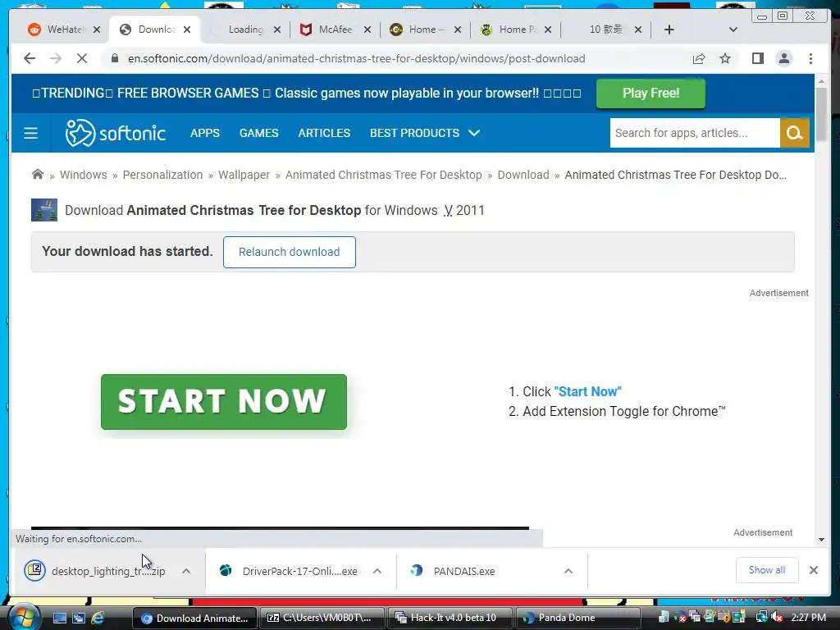The width and height of the screenshot is (840, 630).
Task: Click the site lock icon
Action: (x=114, y=58)
